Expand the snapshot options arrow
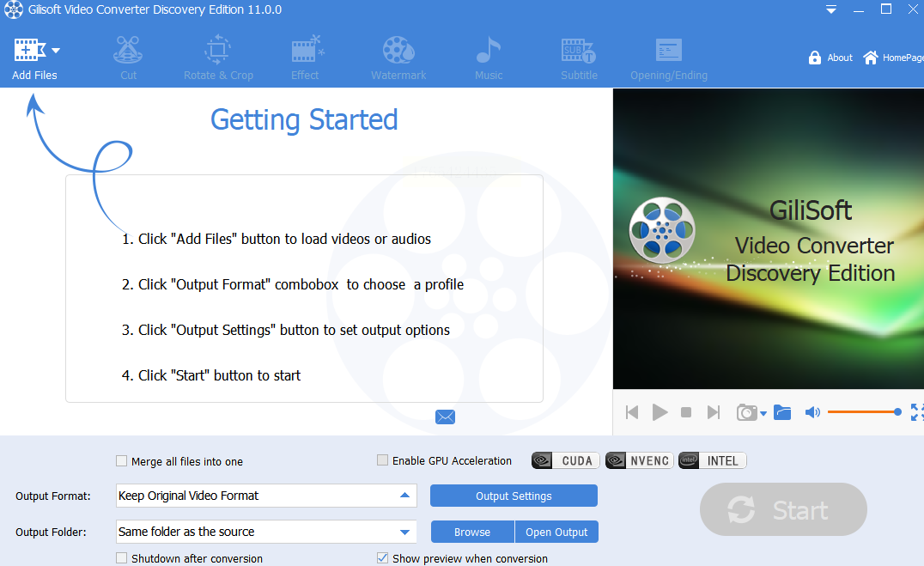The height and width of the screenshot is (566, 924). (x=763, y=413)
